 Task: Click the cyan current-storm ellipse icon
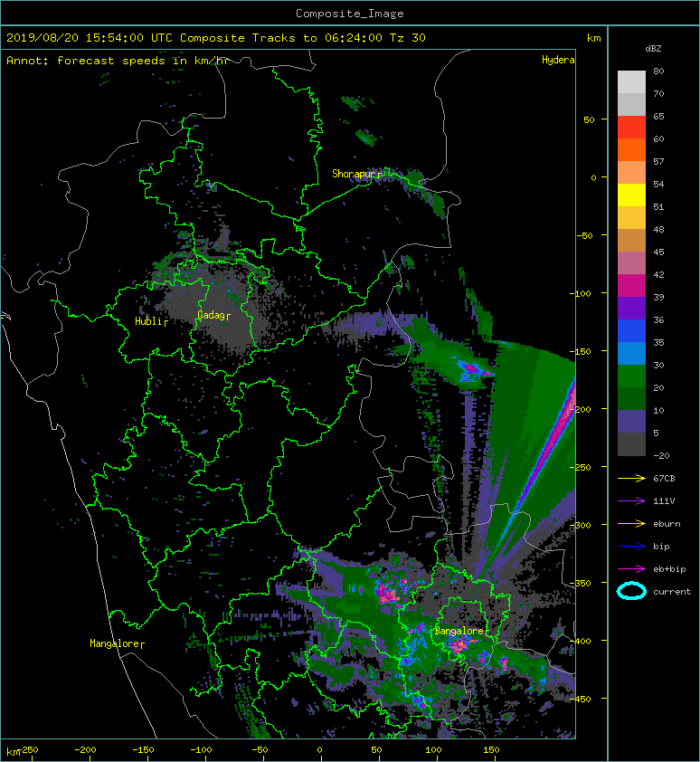pos(631,591)
